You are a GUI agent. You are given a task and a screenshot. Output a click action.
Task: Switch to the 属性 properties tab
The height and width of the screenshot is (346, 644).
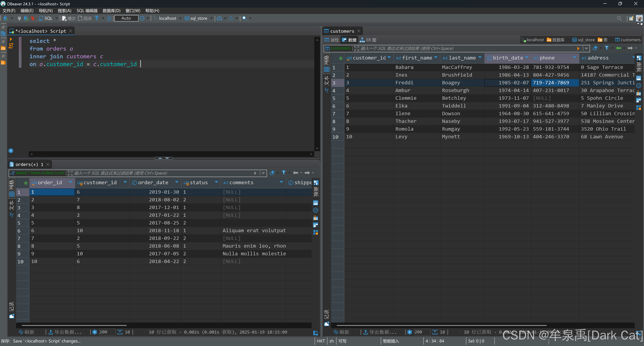click(x=332, y=40)
